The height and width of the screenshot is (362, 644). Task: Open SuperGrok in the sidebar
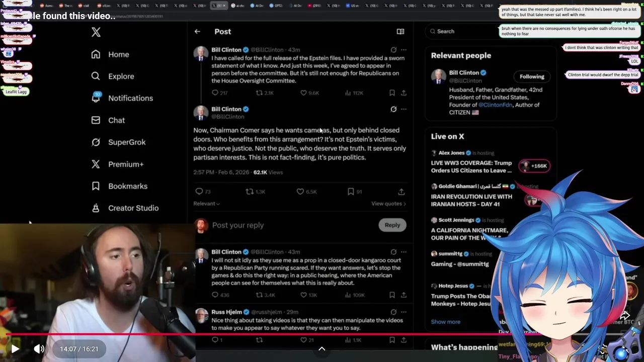click(118, 142)
